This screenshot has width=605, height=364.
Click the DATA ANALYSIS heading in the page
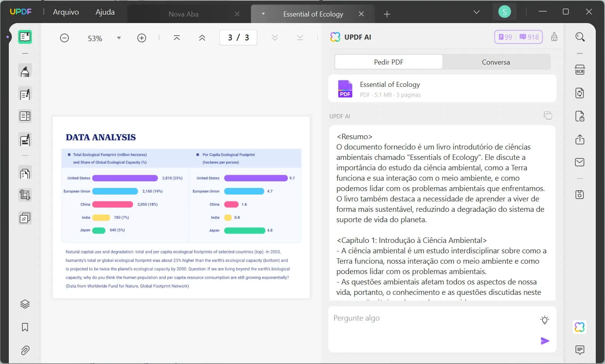(101, 137)
